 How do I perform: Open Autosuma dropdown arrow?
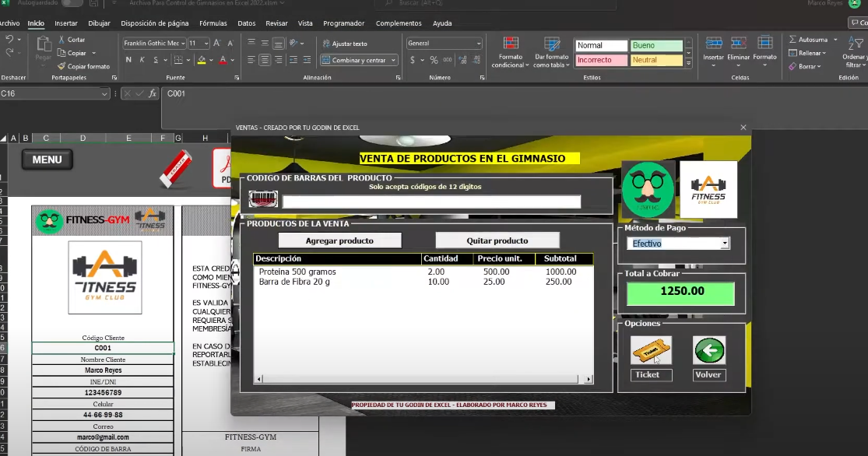click(x=835, y=40)
